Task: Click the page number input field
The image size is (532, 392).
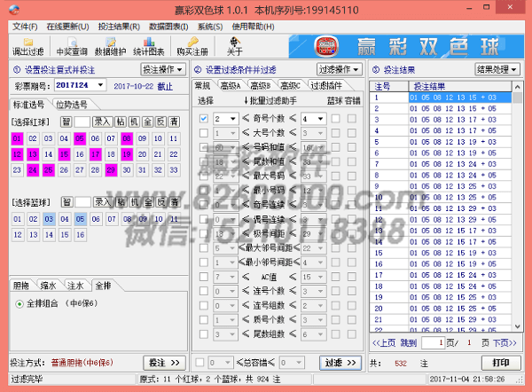Action: pos(433,343)
